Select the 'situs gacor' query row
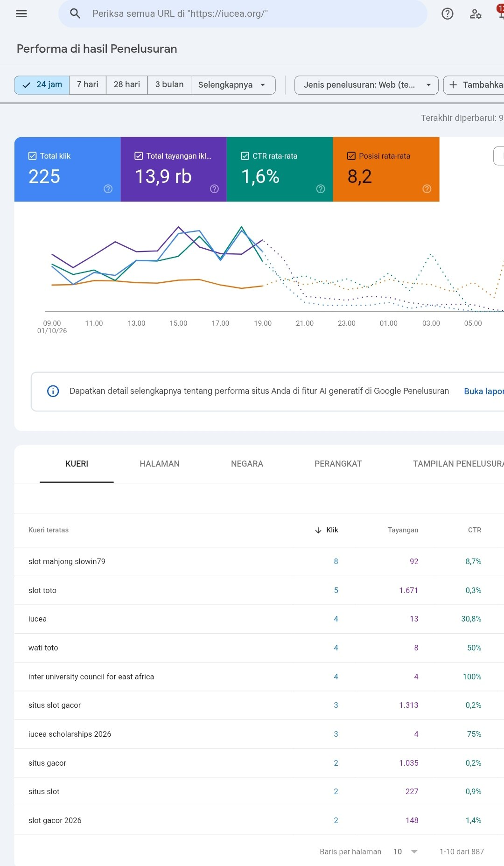Viewport: 504px width, 866px height. (x=259, y=763)
